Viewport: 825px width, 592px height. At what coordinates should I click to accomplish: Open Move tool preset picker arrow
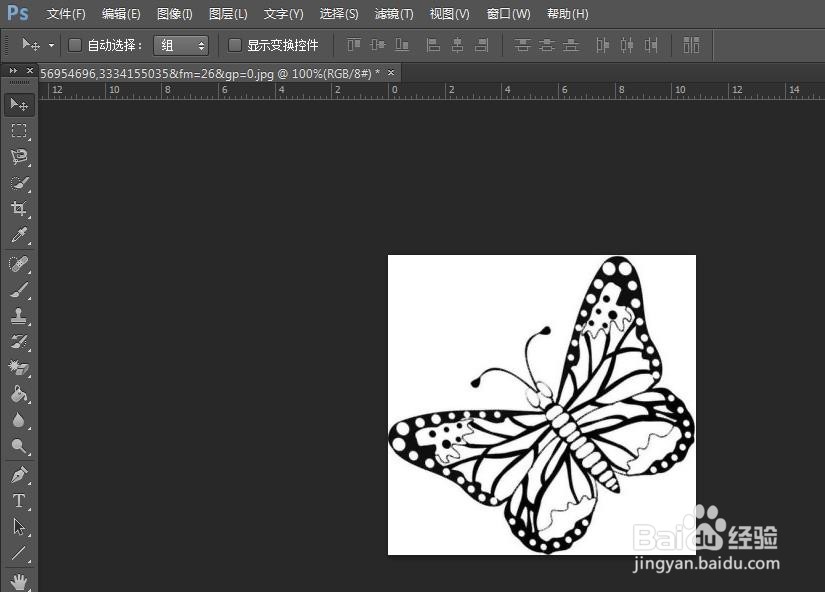coord(51,45)
